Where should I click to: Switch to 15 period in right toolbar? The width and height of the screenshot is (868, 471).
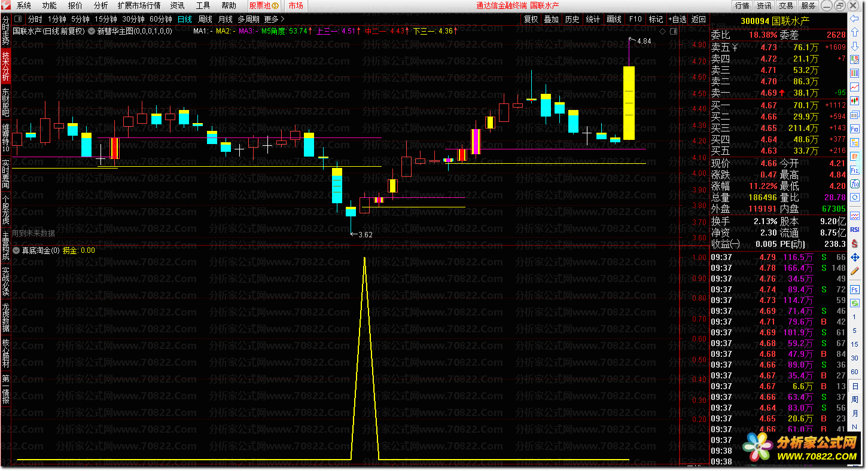tap(855, 344)
